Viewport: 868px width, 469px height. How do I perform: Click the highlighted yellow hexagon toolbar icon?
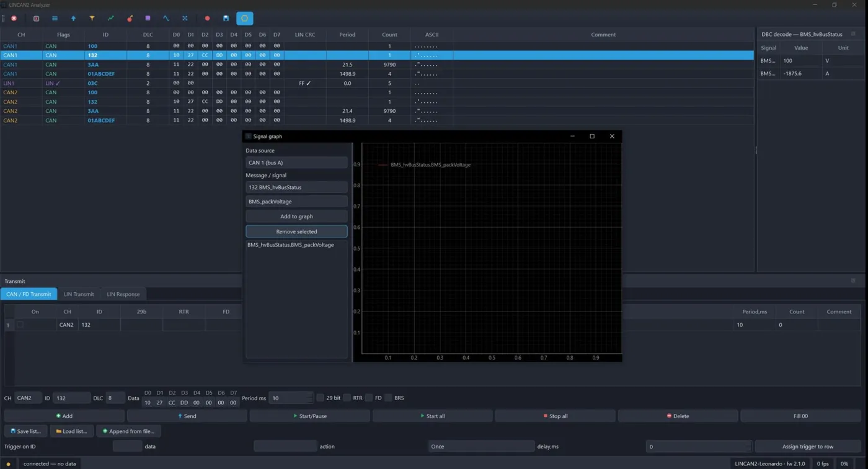point(244,19)
